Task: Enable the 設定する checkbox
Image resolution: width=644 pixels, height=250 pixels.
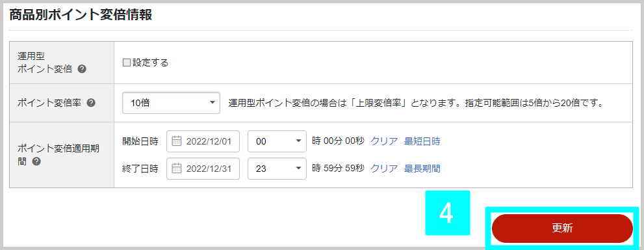Action: 127,63
